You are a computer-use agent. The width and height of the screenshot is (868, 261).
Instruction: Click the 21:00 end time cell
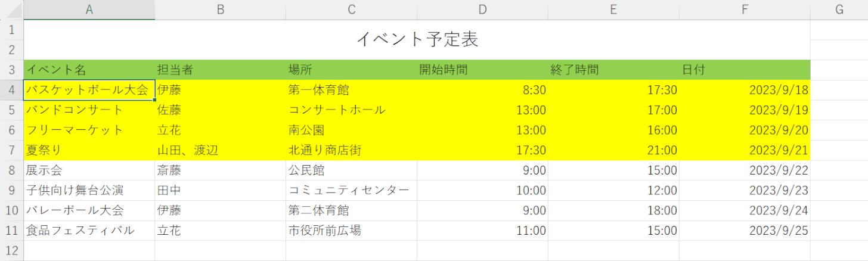pyautogui.click(x=613, y=150)
